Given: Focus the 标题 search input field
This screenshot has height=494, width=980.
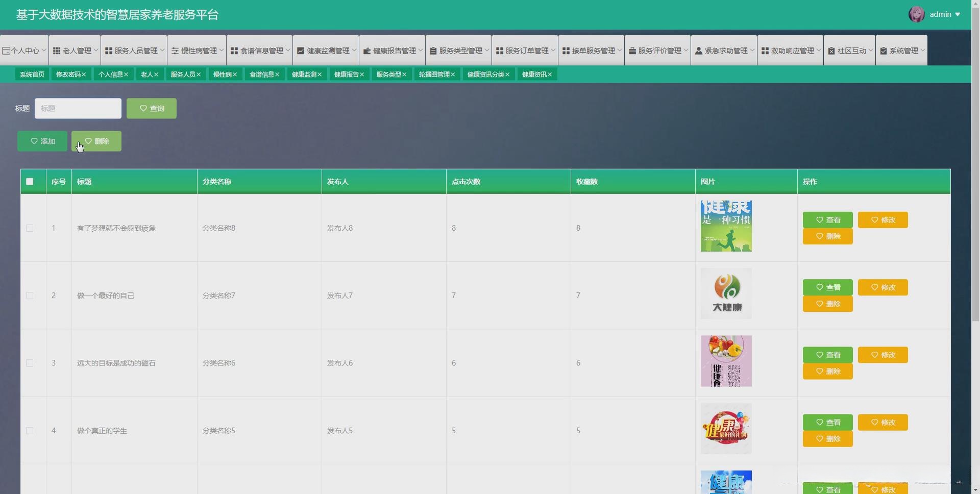Looking at the screenshot, I should coord(78,108).
